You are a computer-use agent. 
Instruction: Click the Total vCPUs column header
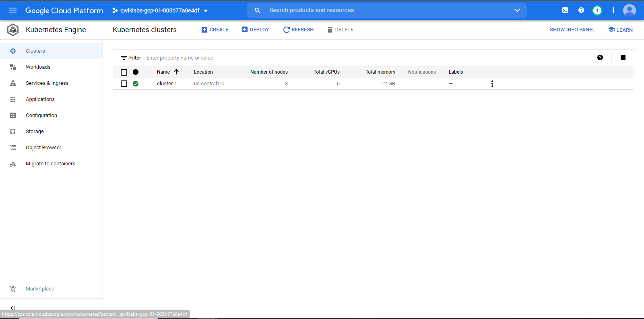(x=326, y=72)
